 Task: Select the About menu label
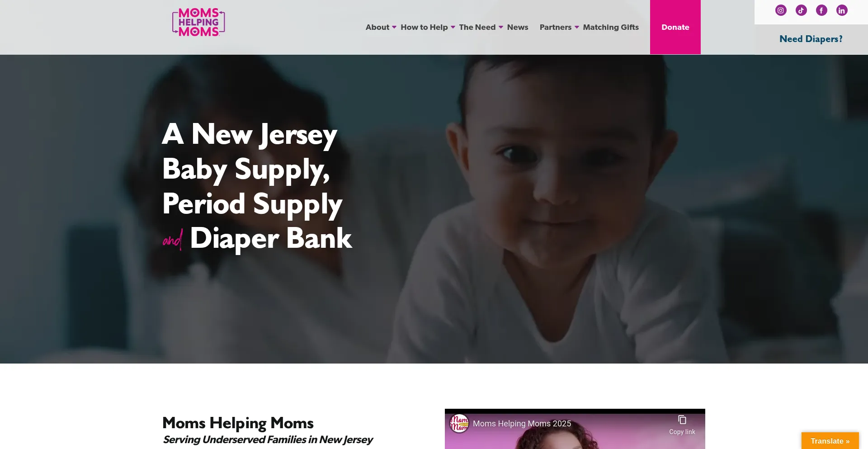tap(377, 27)
